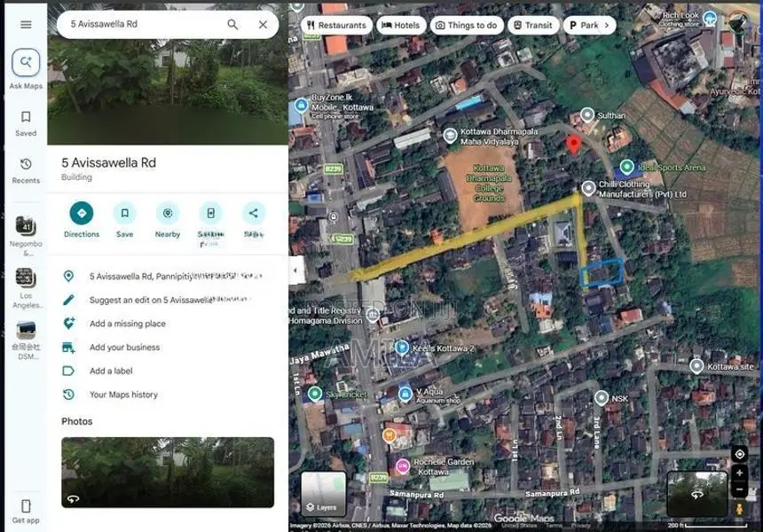The height and width of the screenshot is (532, 763).
Task: Click the Ideal Sports Arena marker
Action: click(626, 168)
